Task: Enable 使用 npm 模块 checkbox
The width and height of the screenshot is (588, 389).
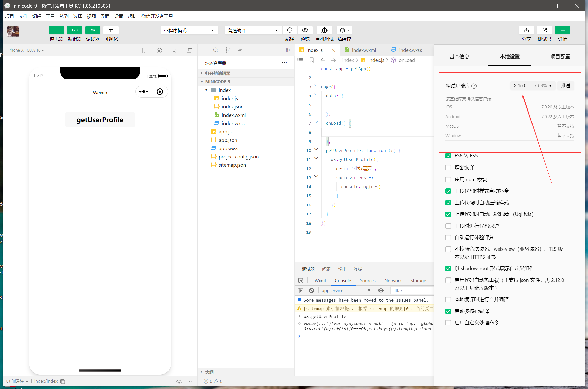Action: point(448,180)
